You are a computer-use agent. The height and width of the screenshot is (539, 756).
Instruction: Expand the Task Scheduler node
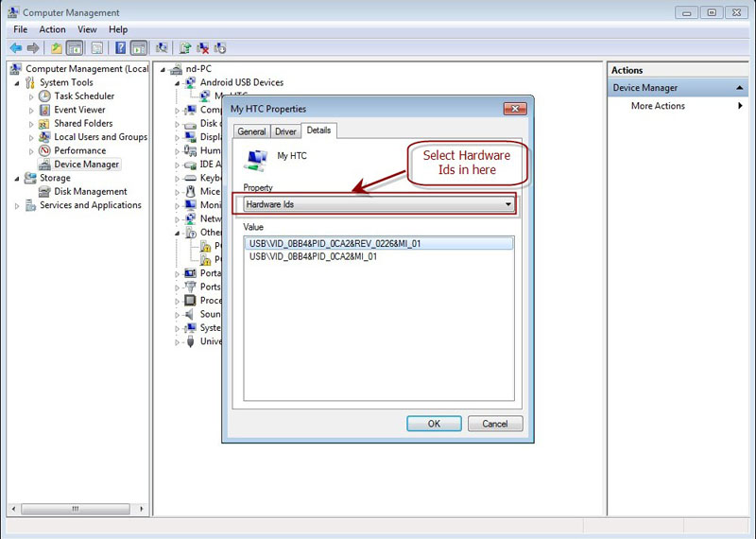[31, 96]
